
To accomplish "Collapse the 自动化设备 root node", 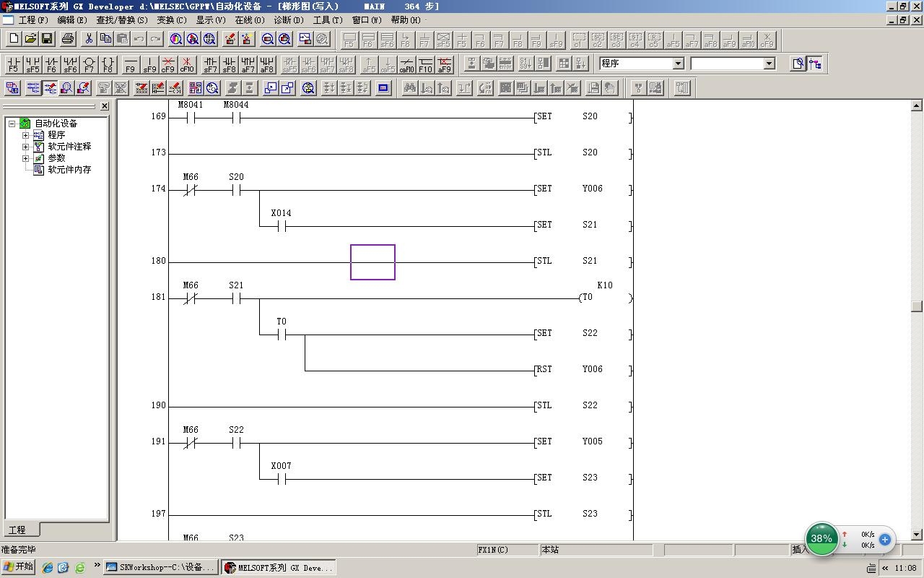I will click(12, 124).
